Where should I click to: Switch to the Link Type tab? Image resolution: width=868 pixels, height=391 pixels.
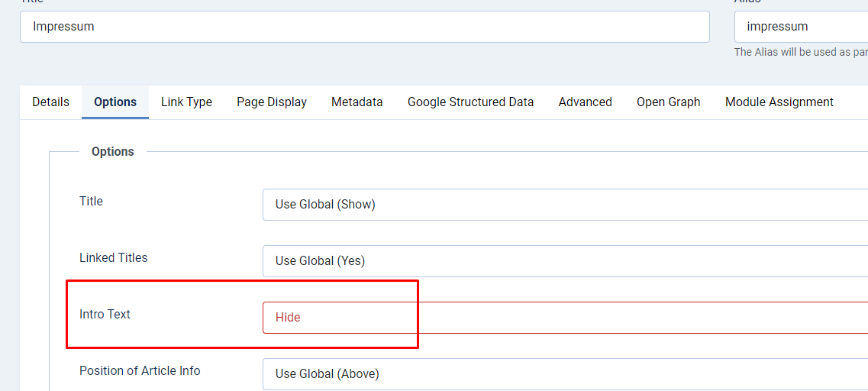pos(186,102)
